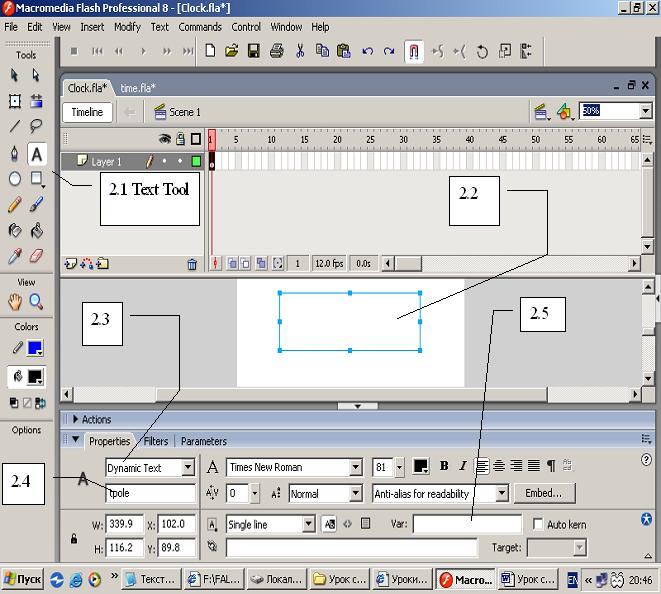This screenshot has height=594, width=661.
Task: Select the Free Transform tool
Action: pyautogui.click(x=15, y=101)
